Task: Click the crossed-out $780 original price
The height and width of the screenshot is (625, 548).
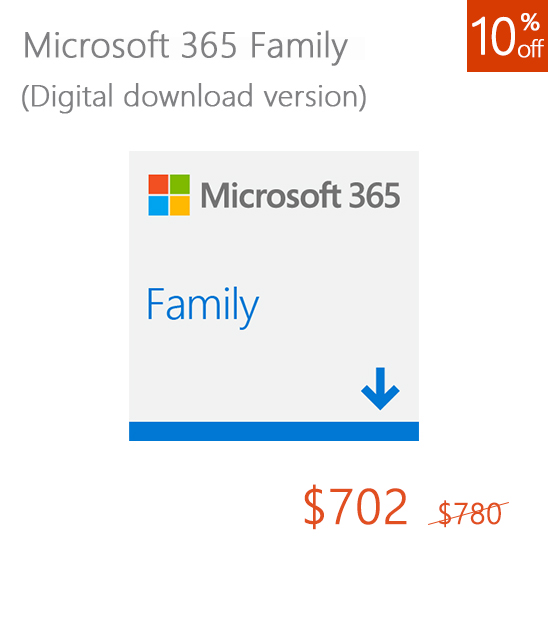Action: pos(469,513)
